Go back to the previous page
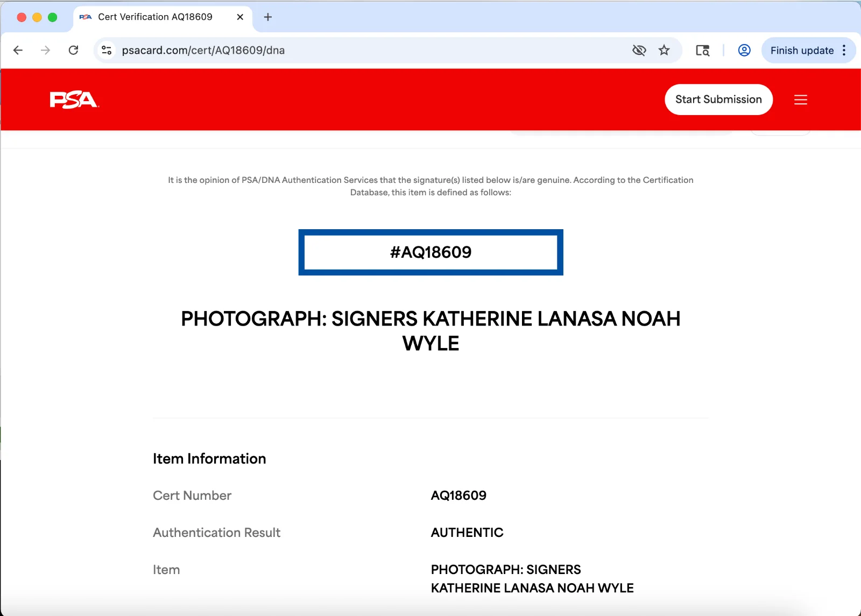Image resolution: width=861 pixels, height=616 pixels. click(18, 50)
